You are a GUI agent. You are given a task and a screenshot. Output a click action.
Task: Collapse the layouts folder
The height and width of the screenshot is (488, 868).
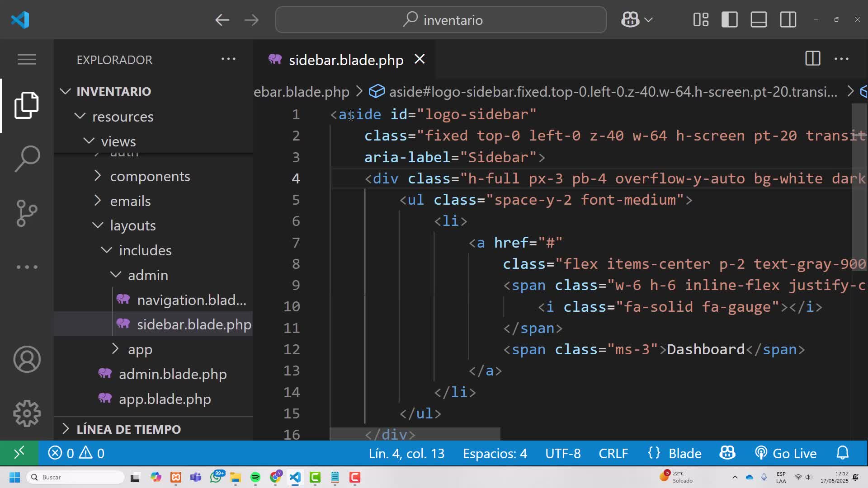[98, 225]
